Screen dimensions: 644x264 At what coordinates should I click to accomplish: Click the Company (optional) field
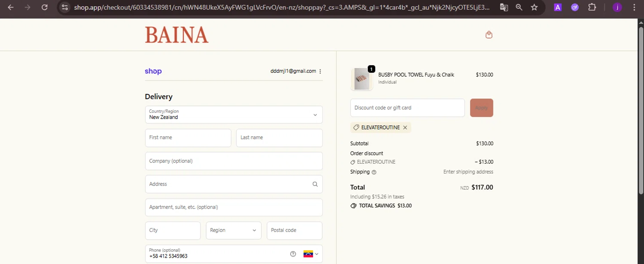click(234, 161)
